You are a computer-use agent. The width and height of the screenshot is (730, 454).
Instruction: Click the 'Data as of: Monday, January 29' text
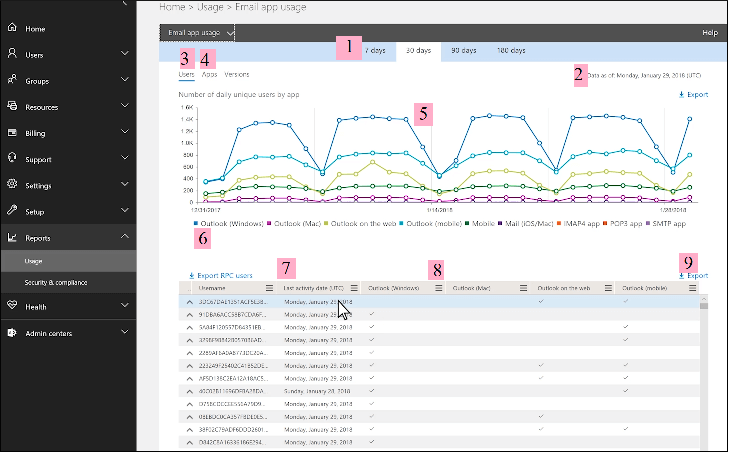pos(644,75)
